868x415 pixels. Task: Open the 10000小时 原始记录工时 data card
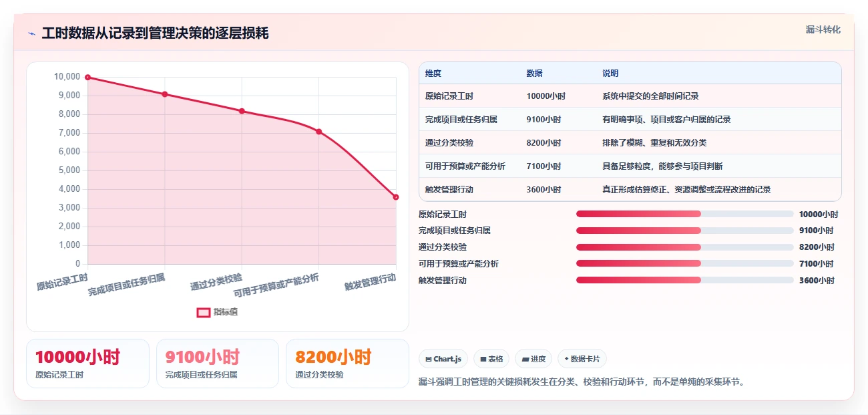87,364
